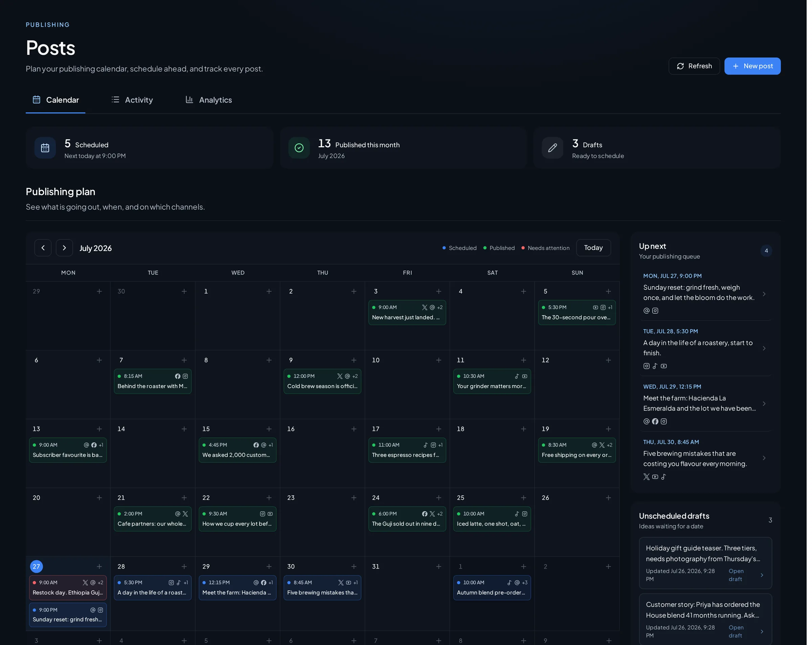This screenshot has height=645, width=812.
Task: Add a post on July 18
Action: coord(524,429)
